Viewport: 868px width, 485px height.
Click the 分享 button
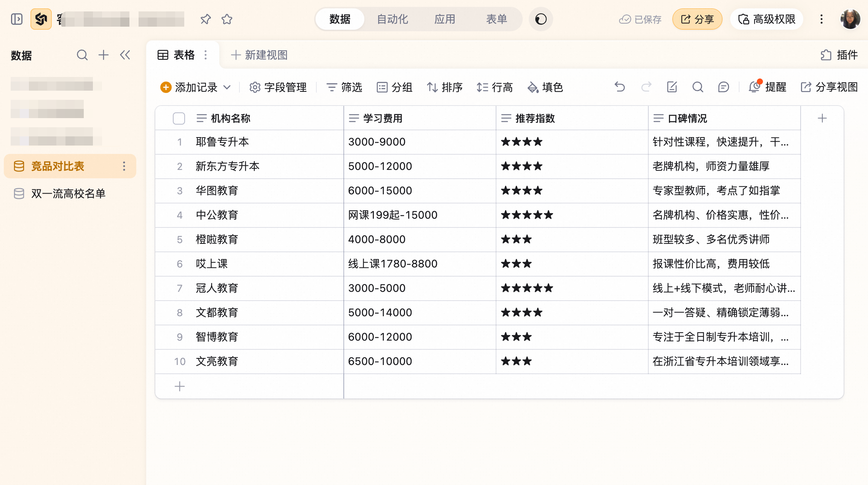(697, 19)
